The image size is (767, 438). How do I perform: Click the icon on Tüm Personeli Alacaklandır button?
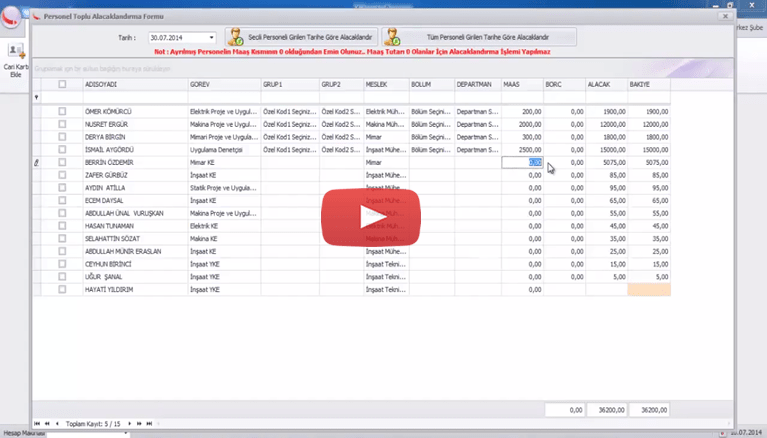pyautogui.click(x=393, y=37)
